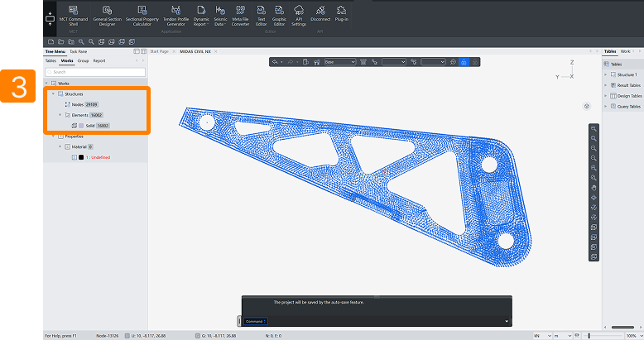Screen dimensions: 644x340
Task: Click the Undo arrow in view toolbar
Action: (275, 62)
